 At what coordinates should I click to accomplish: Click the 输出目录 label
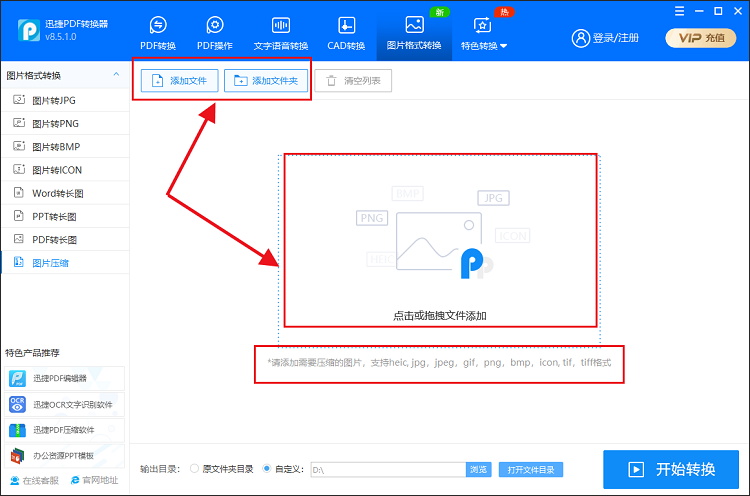click(x=160, y=469)
